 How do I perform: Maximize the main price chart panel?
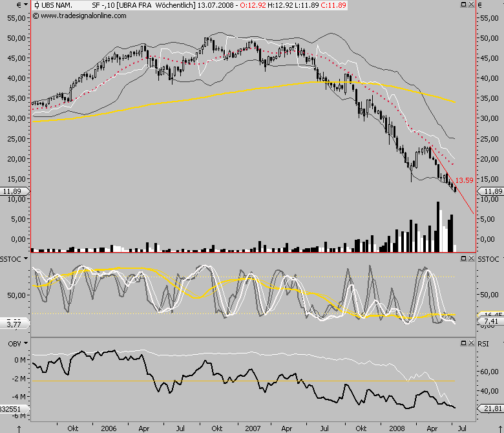point(463,5)
